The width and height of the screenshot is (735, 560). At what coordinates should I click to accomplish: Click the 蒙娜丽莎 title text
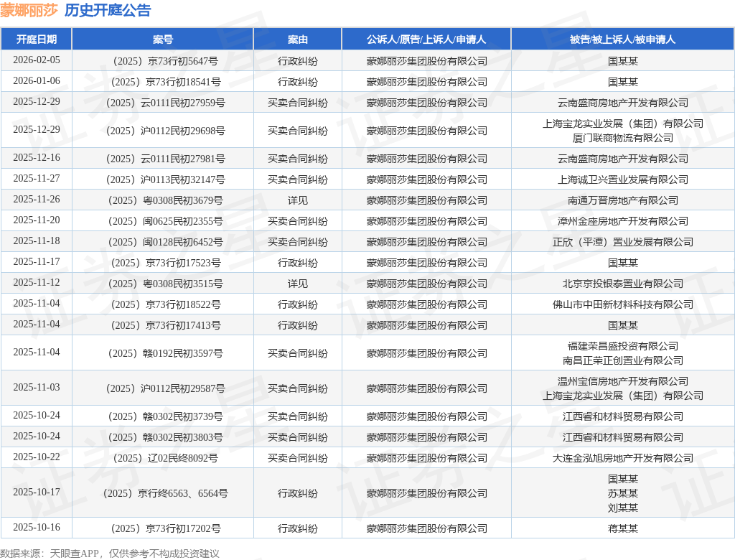click(x=29, y=10)
